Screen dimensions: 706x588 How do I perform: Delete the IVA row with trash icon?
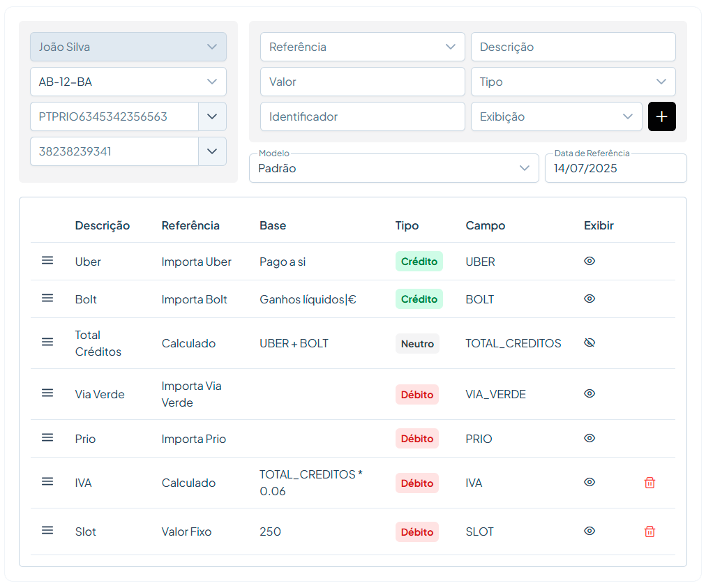click(649, 483)
